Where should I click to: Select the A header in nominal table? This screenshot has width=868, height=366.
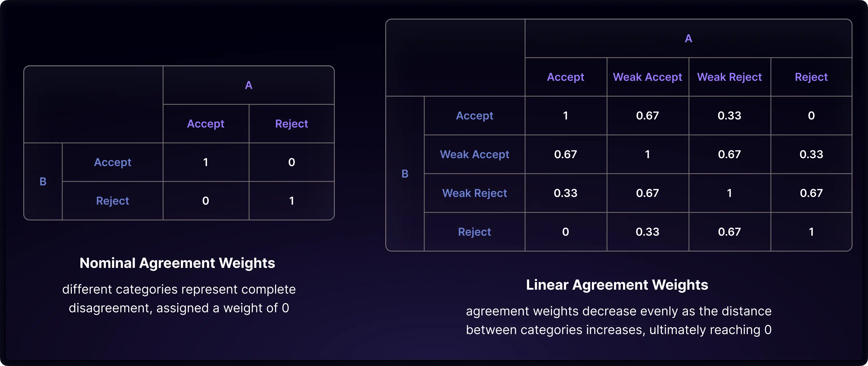[248, 85]
